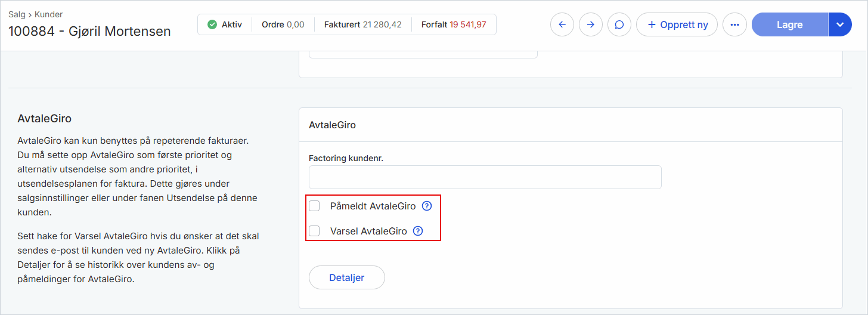
Task: Open help for Varsel AvtaleGiro
Action: 418,231
